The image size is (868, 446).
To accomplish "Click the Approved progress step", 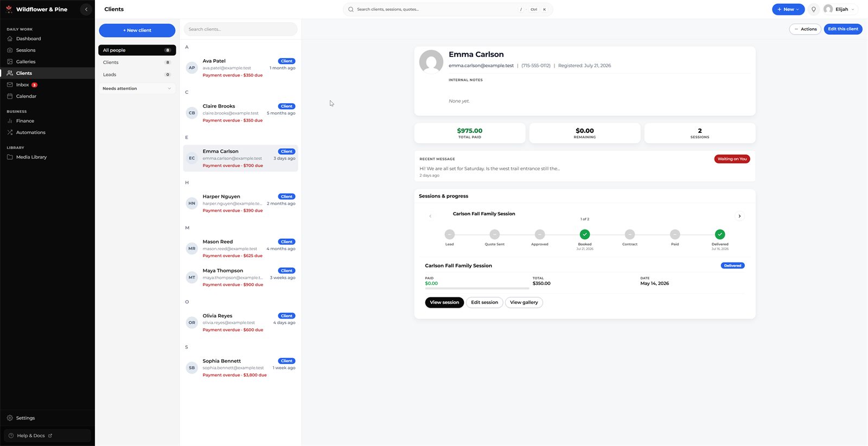I will 540,234.
